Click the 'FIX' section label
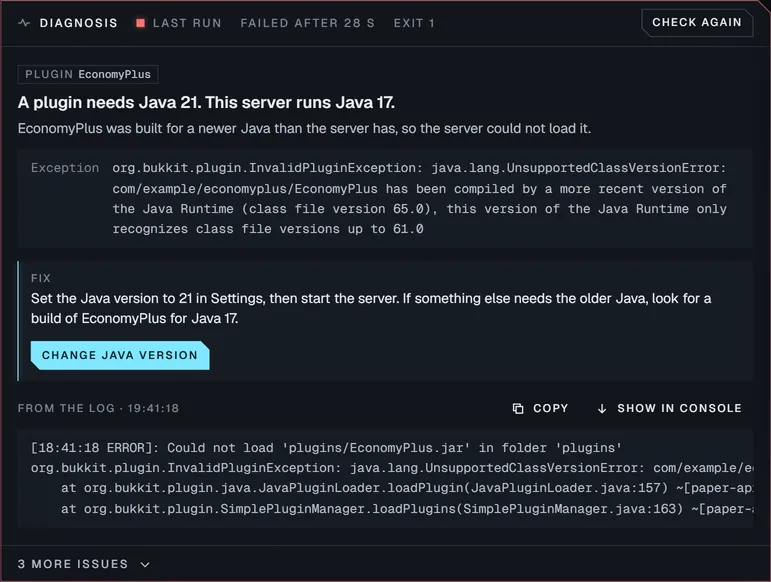 click(41, 278)
